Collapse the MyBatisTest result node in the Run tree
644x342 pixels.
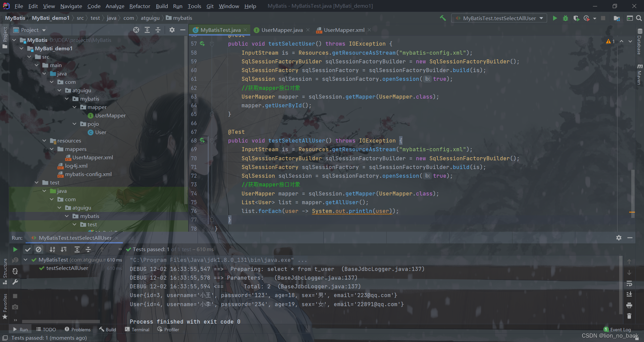(x=25, y=260)
